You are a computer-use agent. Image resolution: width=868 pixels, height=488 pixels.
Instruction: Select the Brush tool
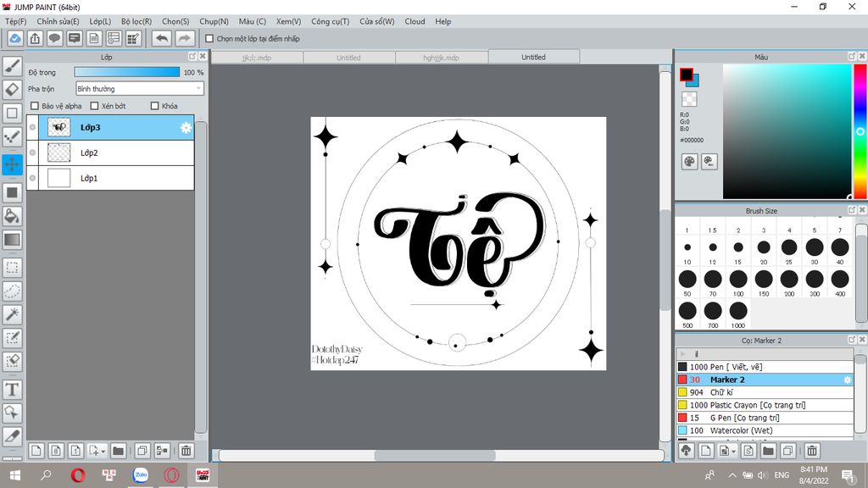pyautogui.click(x=12, y=66)
